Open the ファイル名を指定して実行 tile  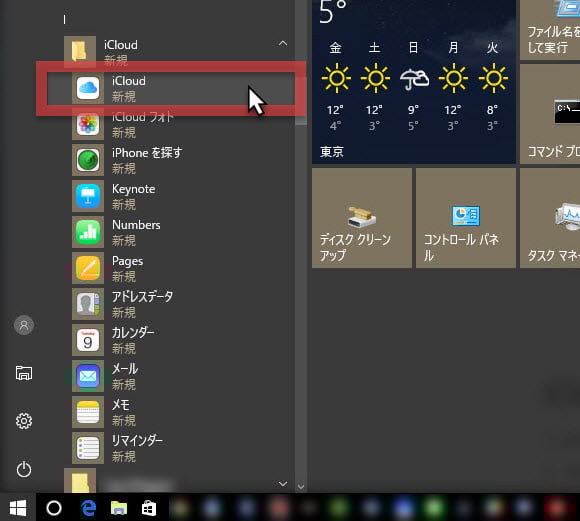[550, 30]
